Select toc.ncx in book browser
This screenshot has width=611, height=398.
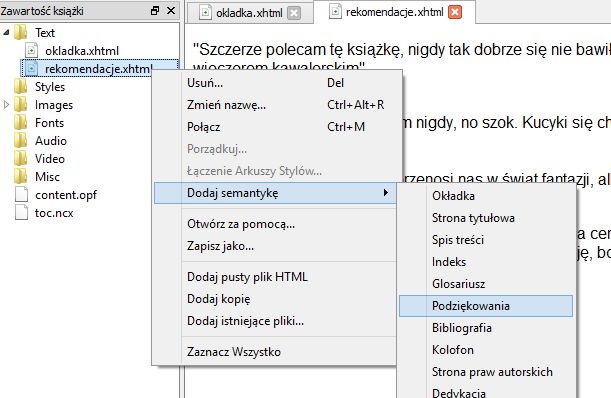click(x=54, y=213)
